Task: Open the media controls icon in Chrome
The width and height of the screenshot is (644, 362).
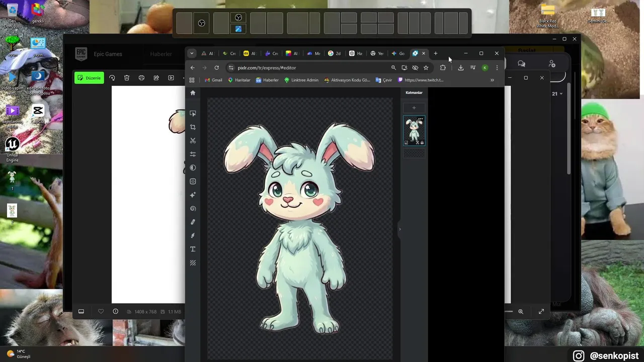Action: click(473, 68)
